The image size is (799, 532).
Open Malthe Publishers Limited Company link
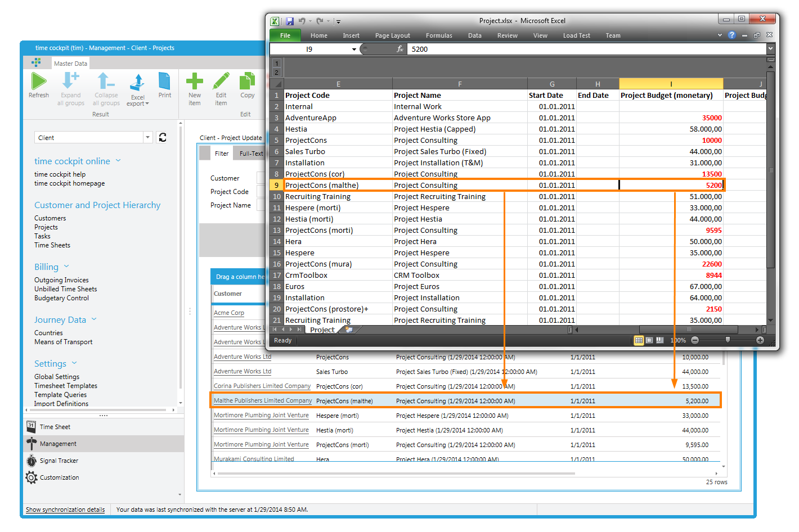click(x=263, y=400)
